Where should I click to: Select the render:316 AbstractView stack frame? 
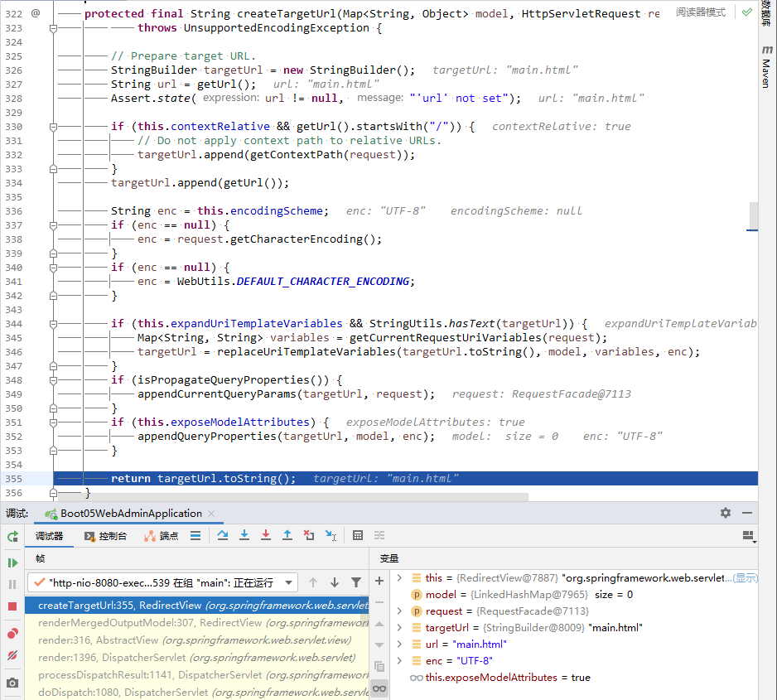196,640
